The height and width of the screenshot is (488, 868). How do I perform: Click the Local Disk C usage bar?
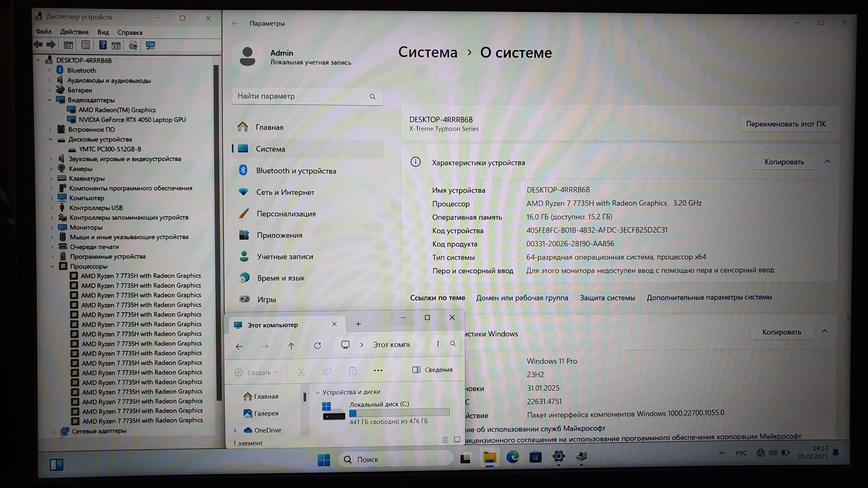399,413
